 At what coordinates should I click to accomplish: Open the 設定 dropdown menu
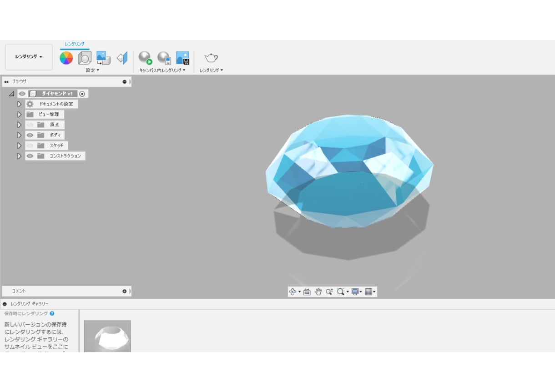(x=92, y=70)
